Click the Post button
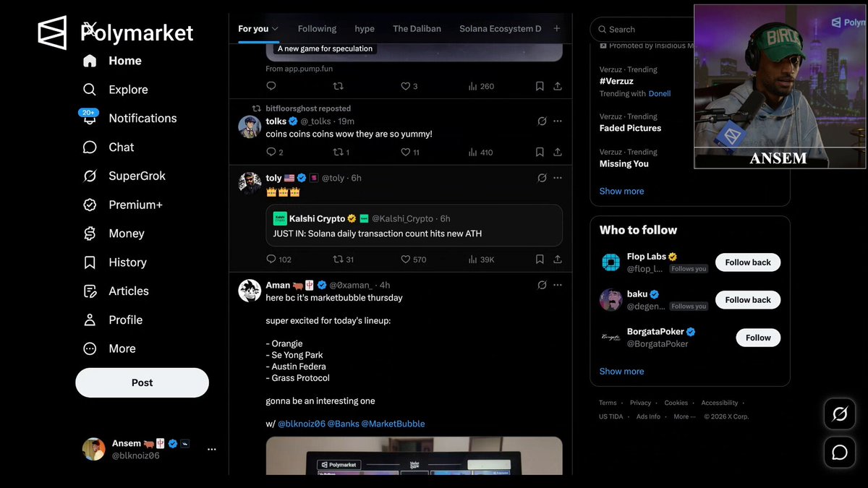The height and width of the screenshot is (488, 868). (x=142, y=382)
